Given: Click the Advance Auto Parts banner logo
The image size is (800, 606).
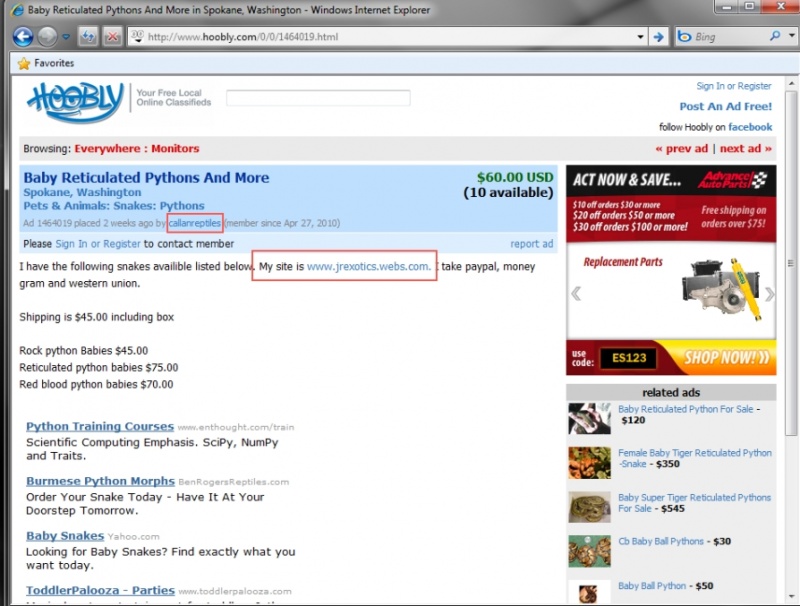Looking at the screenshot, I should point(733,180).
